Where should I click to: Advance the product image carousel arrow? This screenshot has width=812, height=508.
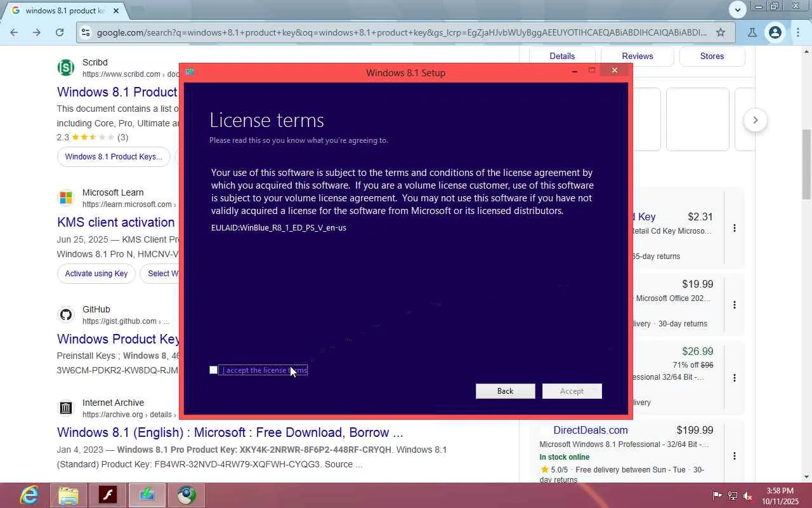(x=755, y=120)
